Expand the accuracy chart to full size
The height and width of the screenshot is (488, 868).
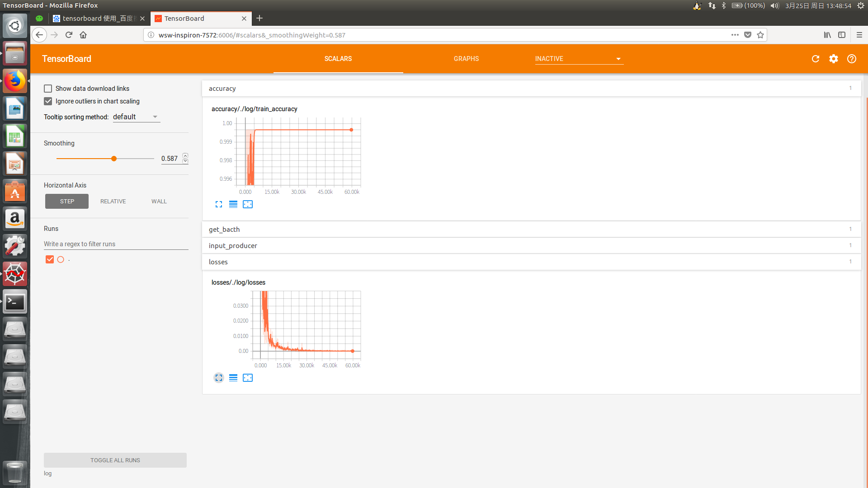tap(219, 204)
